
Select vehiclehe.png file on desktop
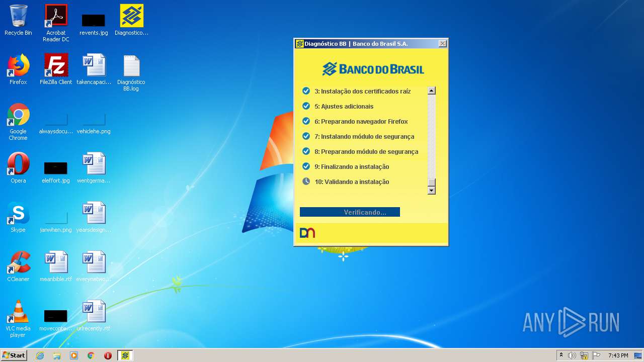[94, 124]
